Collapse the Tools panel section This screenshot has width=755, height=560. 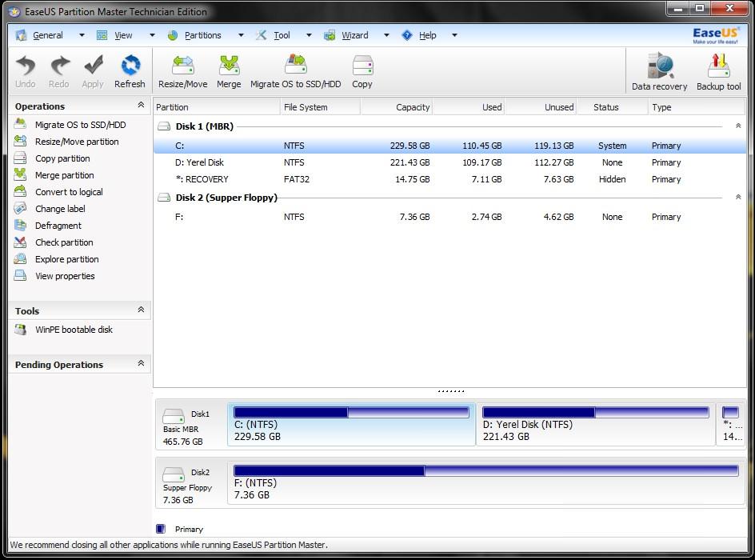pos(141,310)
